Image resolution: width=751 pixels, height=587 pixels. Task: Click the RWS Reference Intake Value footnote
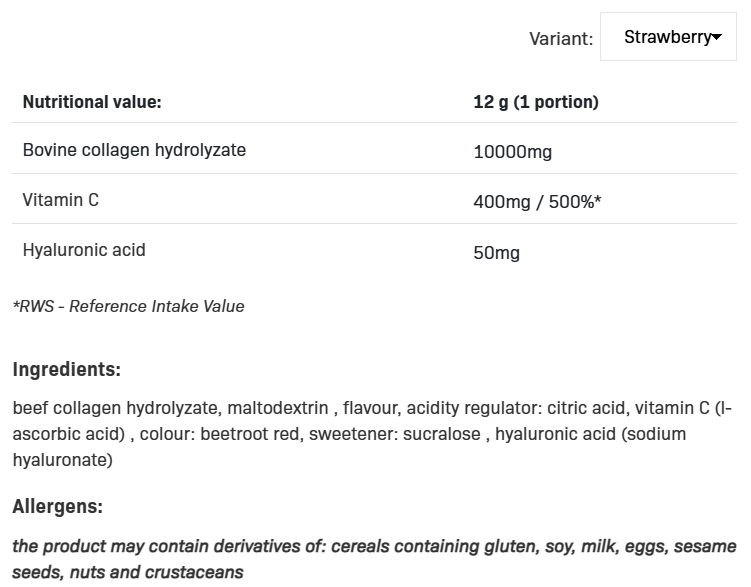pos(128,306)
